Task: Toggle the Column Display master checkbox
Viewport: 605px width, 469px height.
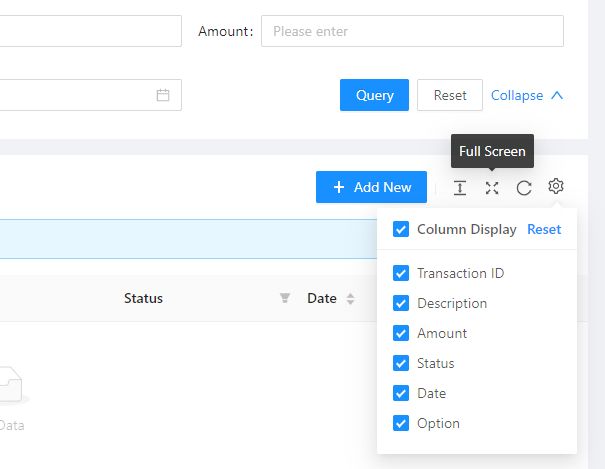Action: [401, 229]
